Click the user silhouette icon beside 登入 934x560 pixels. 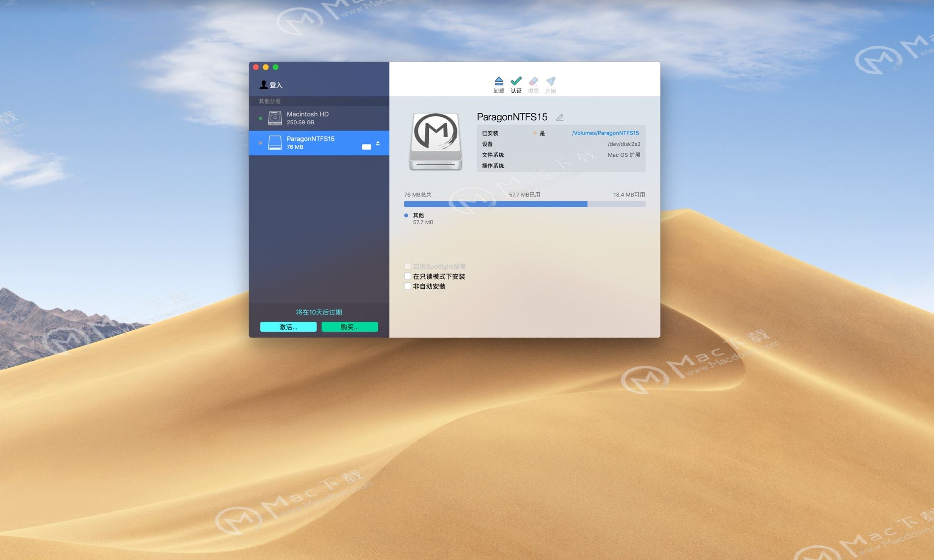pyautogui.click(x=264, y=85)
